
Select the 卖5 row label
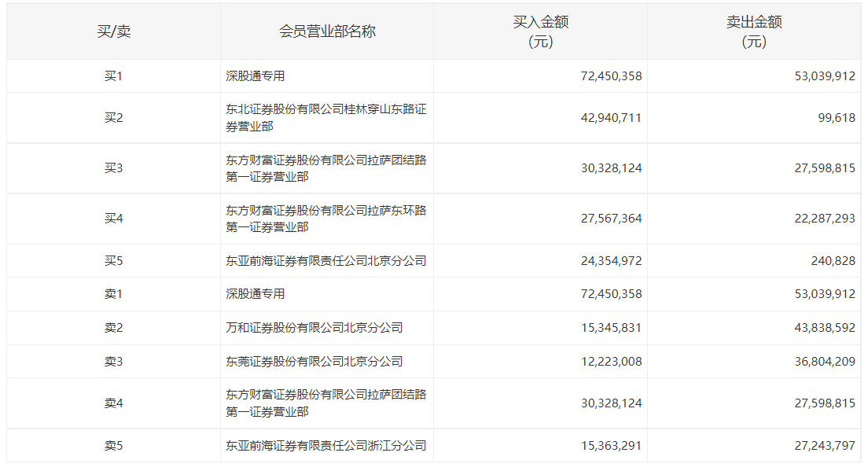113,446
